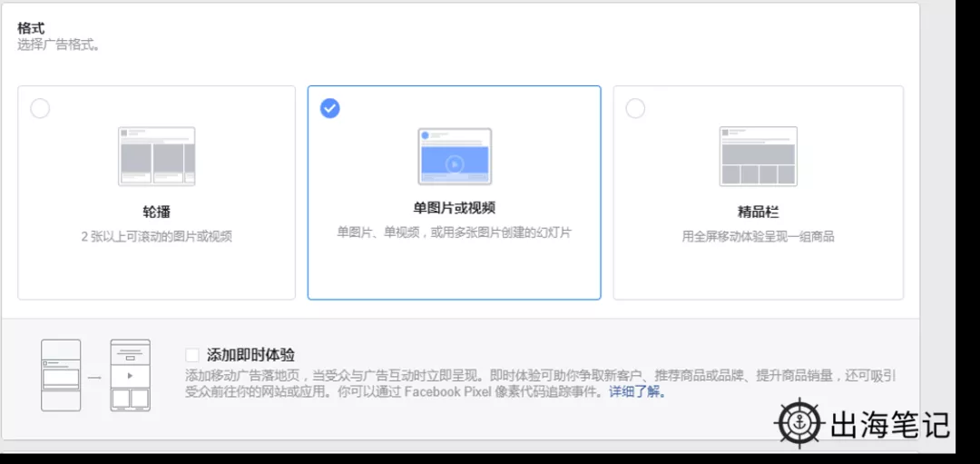Click the mobile ad phone illustration

[x=61, y=375]
